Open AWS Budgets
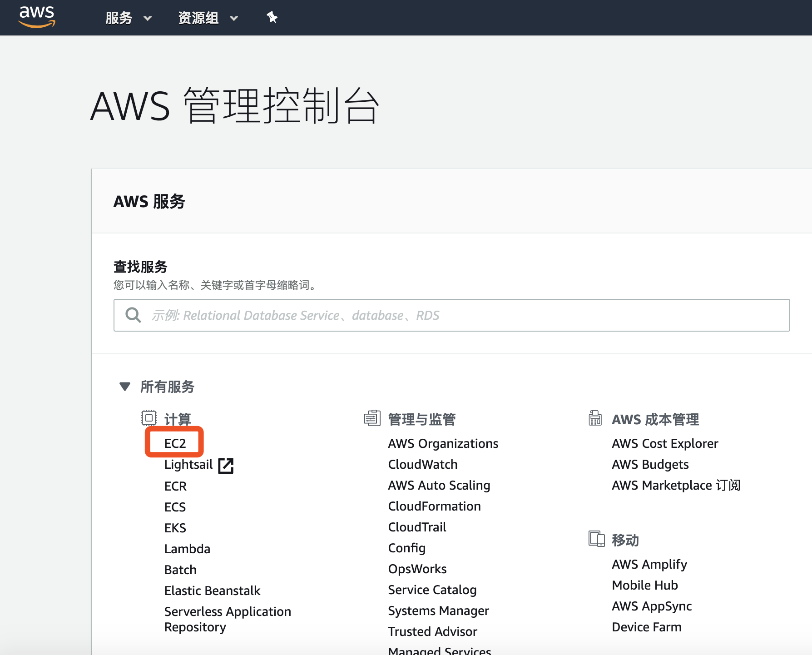The width and height of the screenshot is (812, 655). [650, 464]
